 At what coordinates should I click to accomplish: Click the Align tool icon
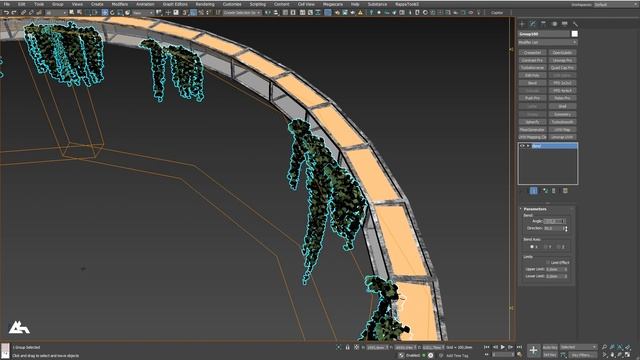276,13
